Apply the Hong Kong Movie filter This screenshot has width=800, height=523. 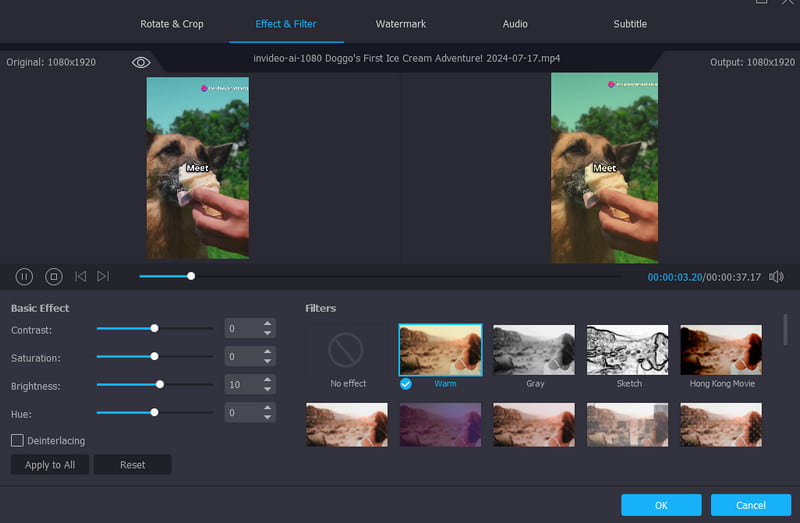pos(721,350)
